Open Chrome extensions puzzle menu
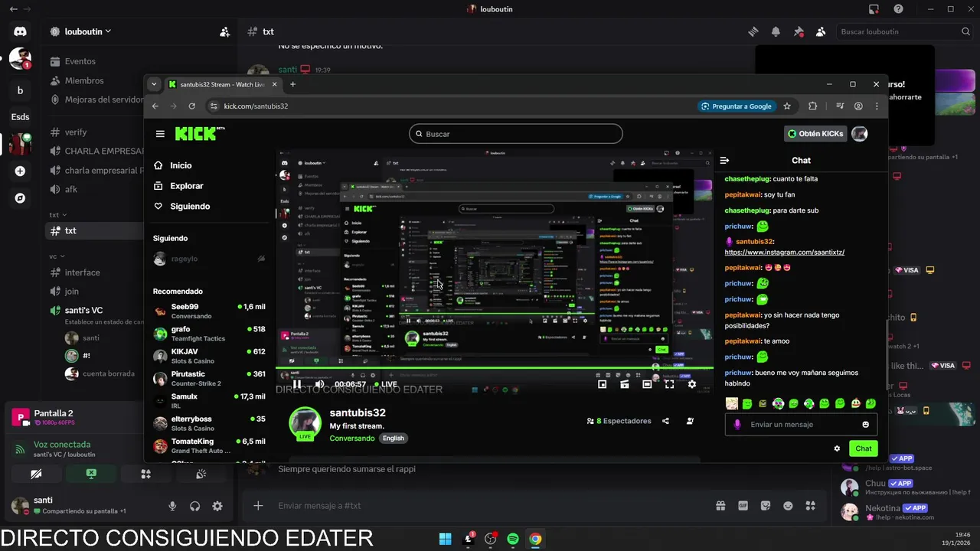 click(813, 106)
